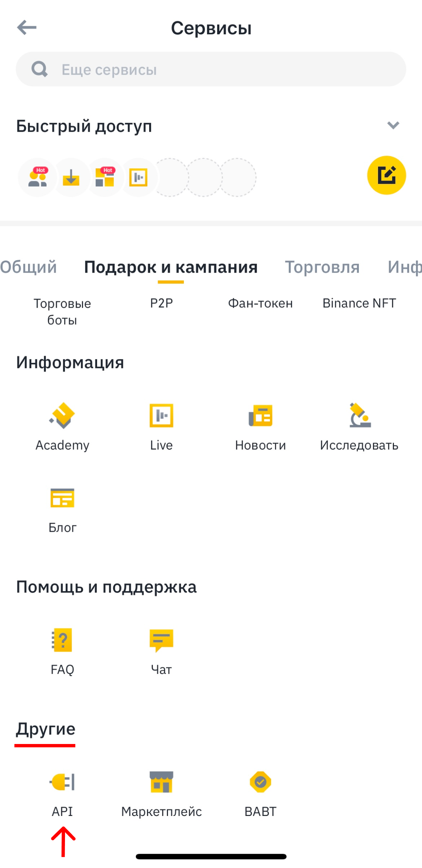Open the Live streaming icon
This screenshot has width=422, height=868.
(161, 416)
